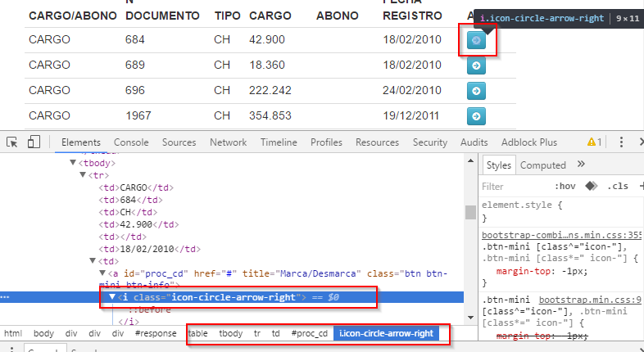Toggle the :hov element state

click(x=565, y=187)
